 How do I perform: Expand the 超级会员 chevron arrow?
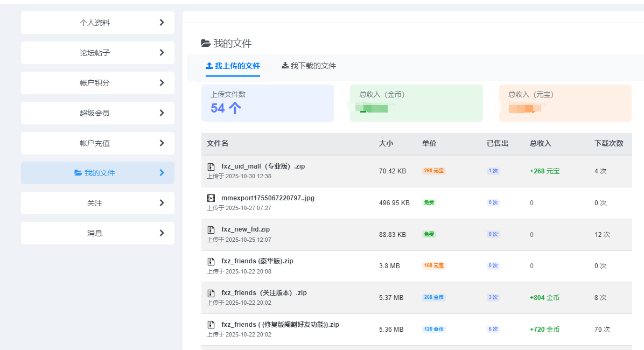162,113
